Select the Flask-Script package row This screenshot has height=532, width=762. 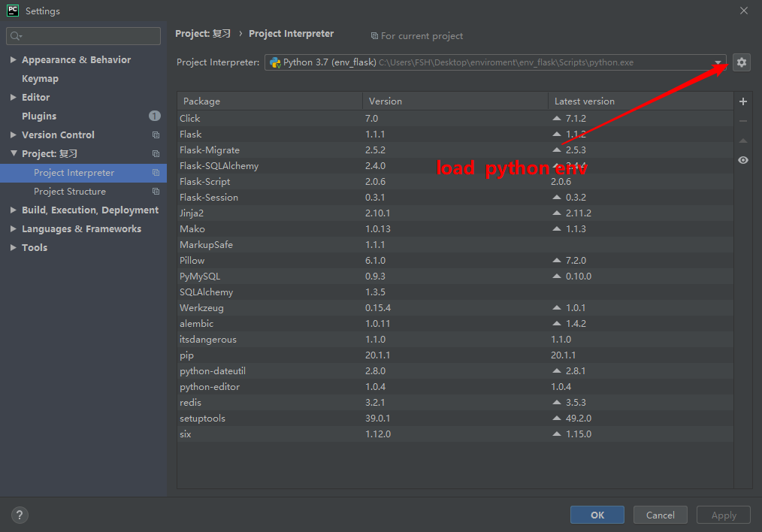(x=455, y=181)
